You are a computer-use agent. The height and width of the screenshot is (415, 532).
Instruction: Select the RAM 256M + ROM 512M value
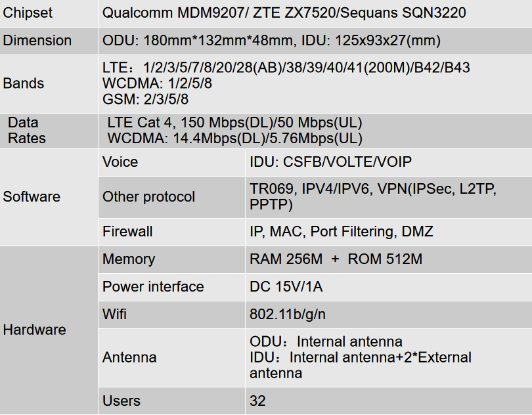(x=336, y=259)
